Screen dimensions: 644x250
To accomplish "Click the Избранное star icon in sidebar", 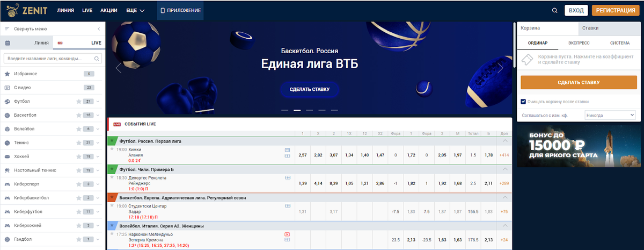I will [8, 74].
